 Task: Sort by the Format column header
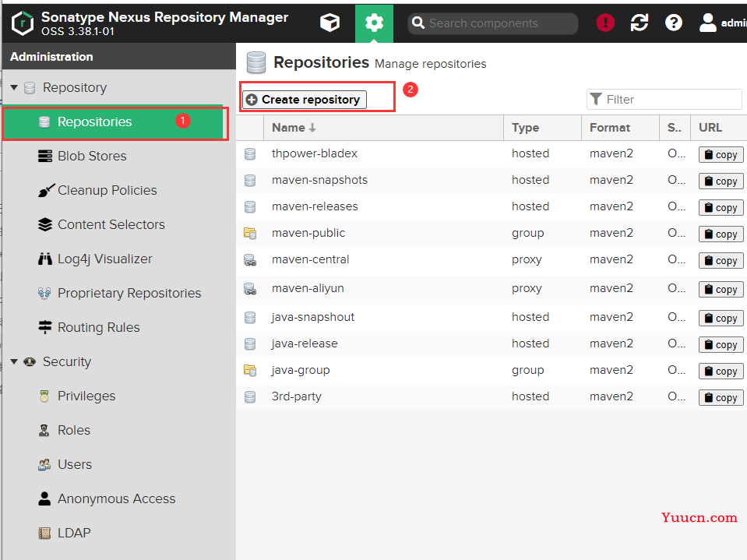620,128
